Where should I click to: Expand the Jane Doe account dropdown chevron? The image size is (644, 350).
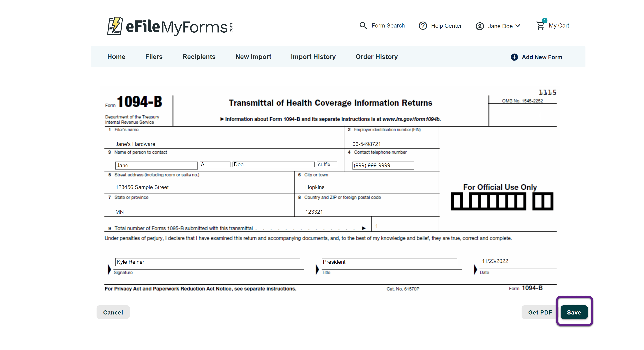pos(518,26)
